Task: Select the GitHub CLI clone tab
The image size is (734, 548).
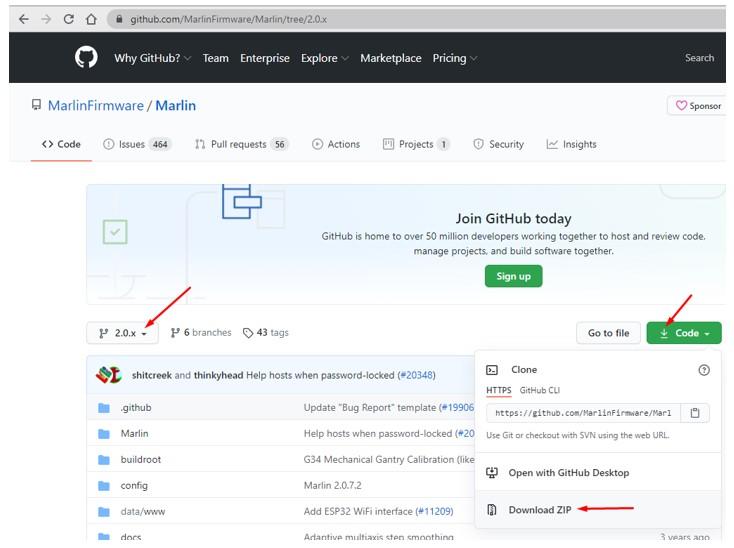Action: (x=539, y=390)
